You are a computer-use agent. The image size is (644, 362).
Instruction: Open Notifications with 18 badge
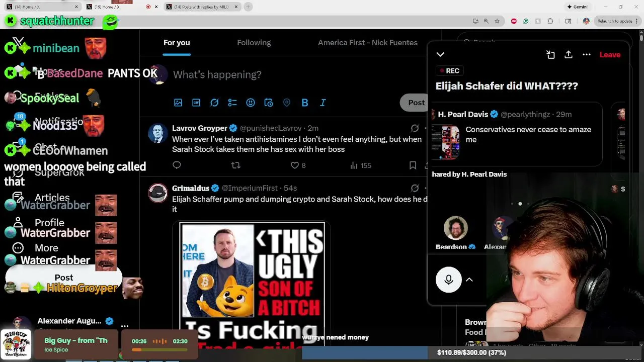[x=49, y=122]
